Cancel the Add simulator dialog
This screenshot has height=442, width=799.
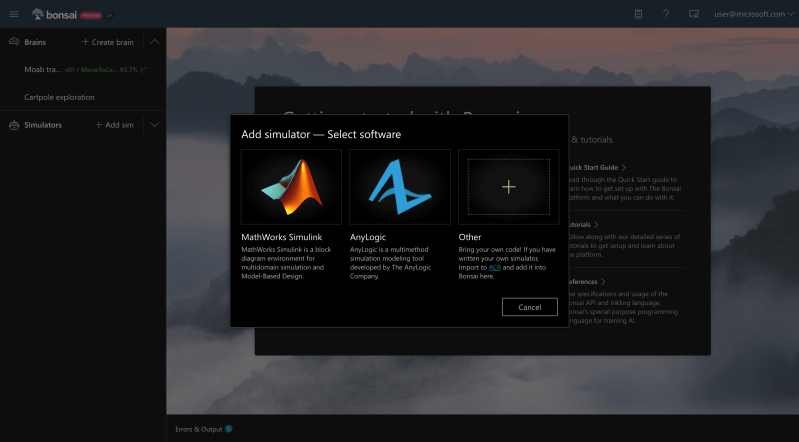[529, 307]
